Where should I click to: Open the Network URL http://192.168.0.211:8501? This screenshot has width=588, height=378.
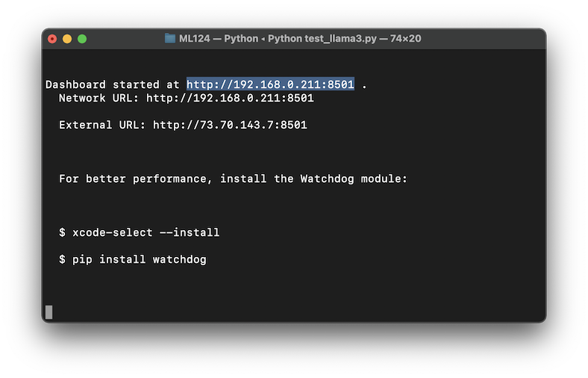point(230,98)
